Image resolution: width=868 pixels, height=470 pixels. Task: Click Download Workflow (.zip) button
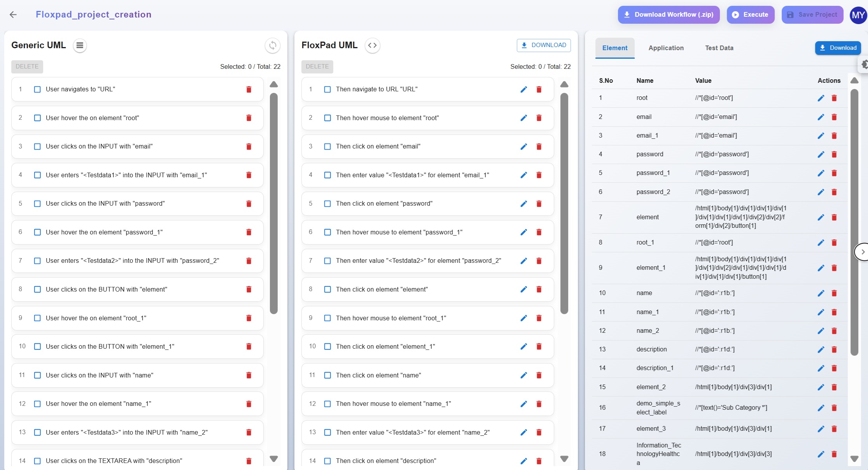pyautogui.click(x=668, y=15)
